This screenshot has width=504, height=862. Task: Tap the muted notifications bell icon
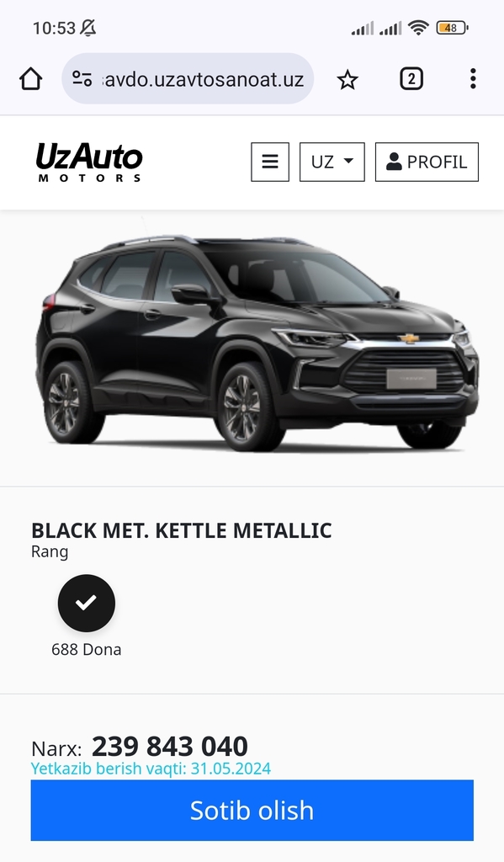[x=88, y=28]
